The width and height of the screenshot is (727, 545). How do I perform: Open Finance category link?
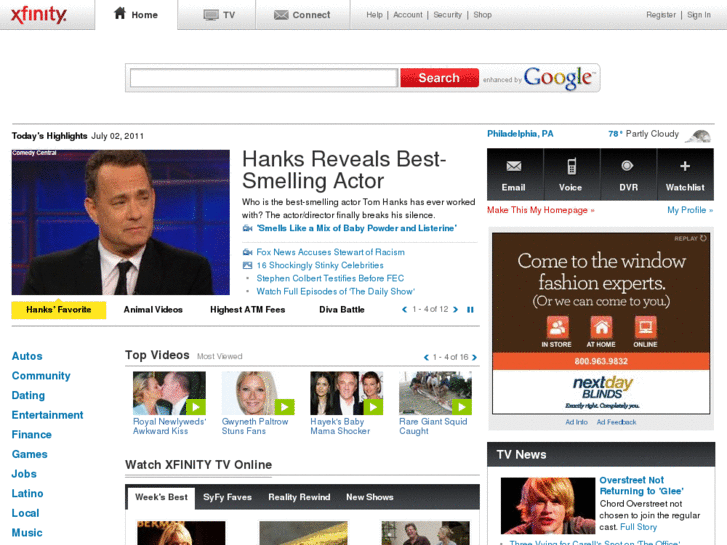pos(32,435)
